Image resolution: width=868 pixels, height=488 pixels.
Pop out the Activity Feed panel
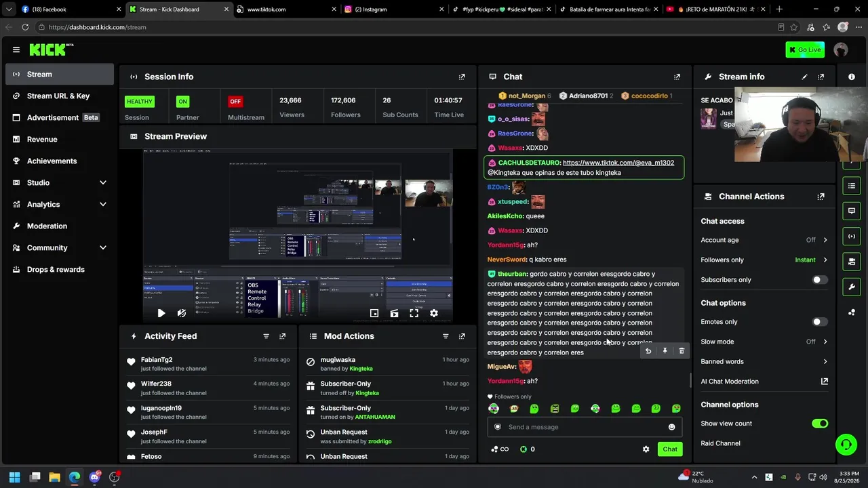click(x=283, y=336)
